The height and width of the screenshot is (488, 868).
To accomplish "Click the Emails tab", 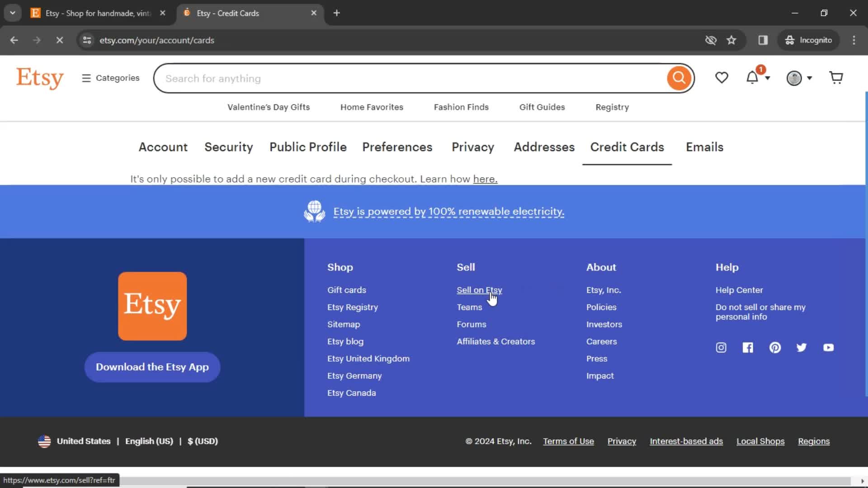I will click(705, 147).
